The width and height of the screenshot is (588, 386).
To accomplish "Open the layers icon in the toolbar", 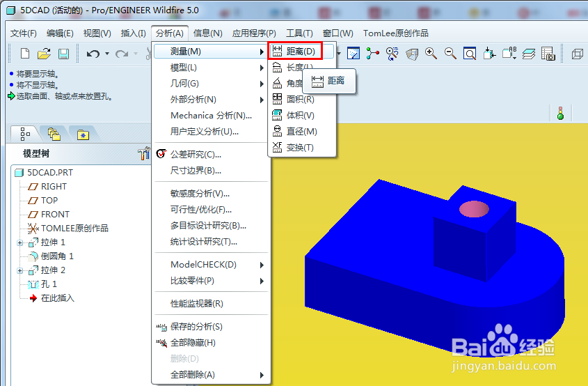I will click(x=529, y=54).
